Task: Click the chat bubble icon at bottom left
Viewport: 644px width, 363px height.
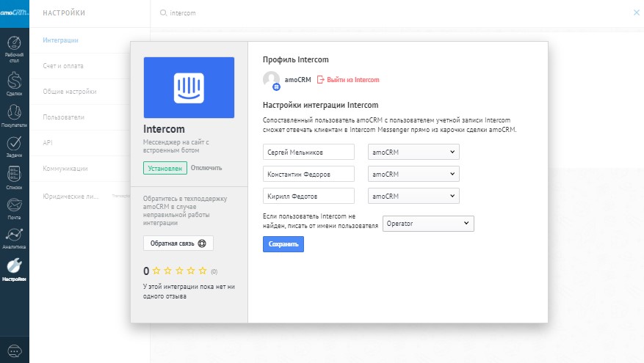Action: [14, 351]
